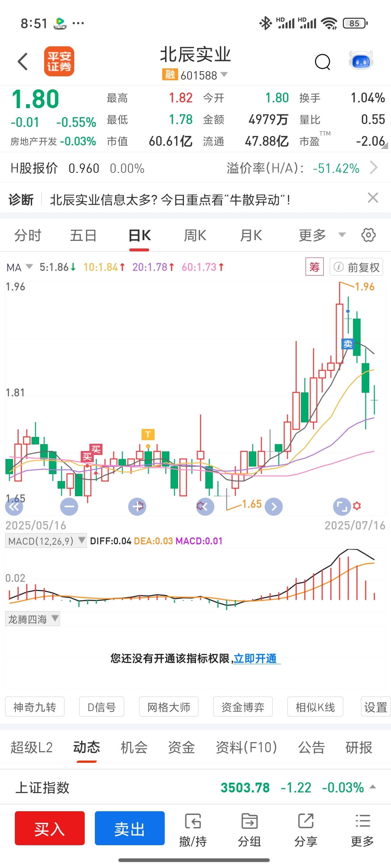The width and height of the screenshot is (391, 868).
Task: Switch to the 月K tab
Action: pos(251,235)
